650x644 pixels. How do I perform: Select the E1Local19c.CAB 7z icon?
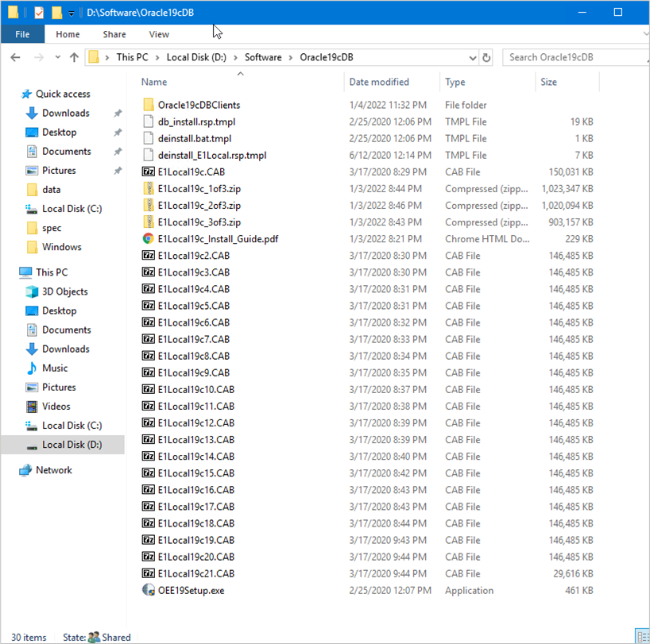pyautogui.click(x=149, y=172)
